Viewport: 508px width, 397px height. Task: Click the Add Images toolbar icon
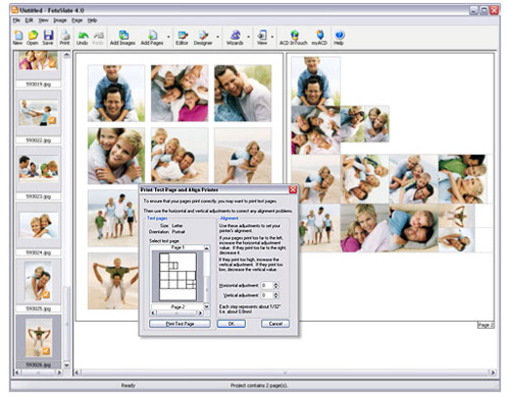pos(123,37)
